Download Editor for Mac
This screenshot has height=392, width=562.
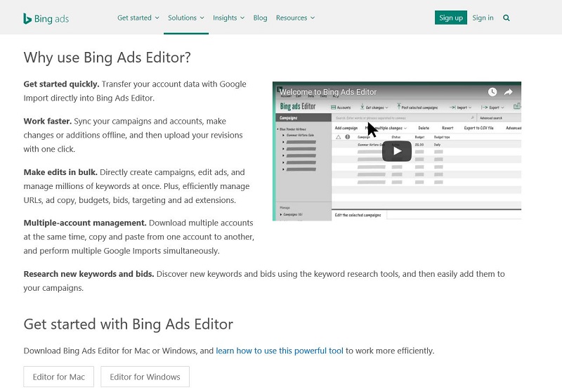coord(59,377)
